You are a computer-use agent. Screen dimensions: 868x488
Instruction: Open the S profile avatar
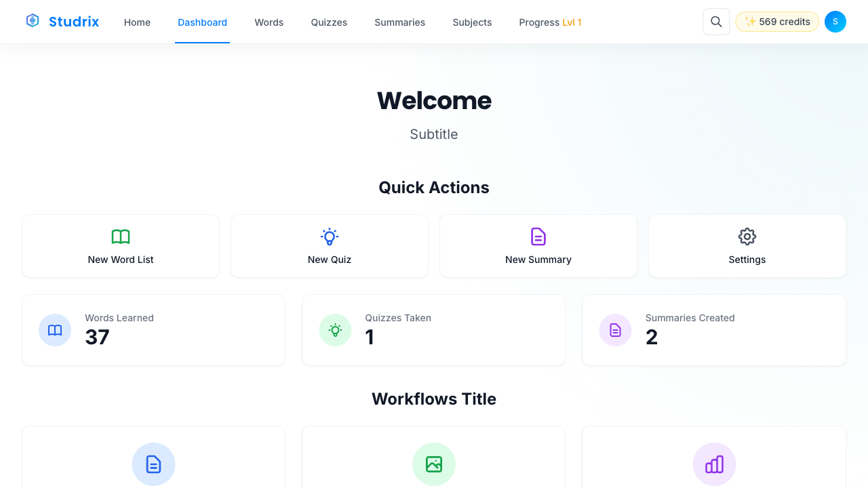[x=835, y=21]
